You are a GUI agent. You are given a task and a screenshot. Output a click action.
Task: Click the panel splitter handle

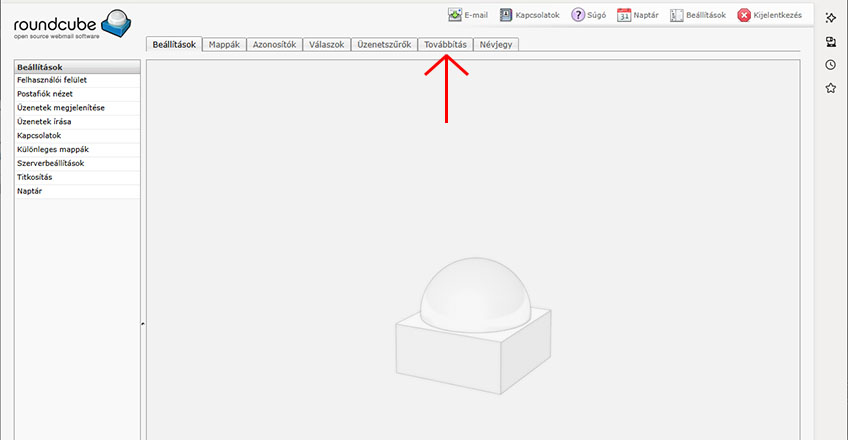point(143,324)
